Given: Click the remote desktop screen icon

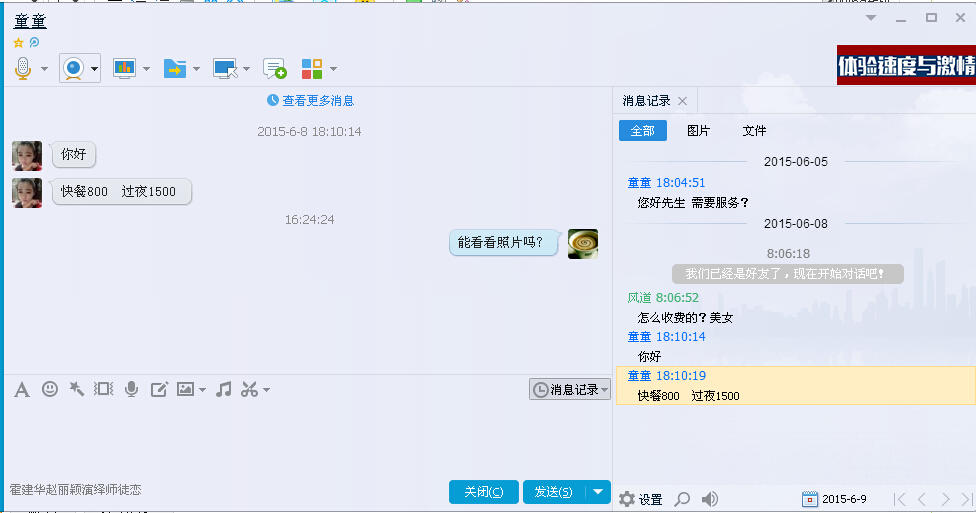Looking at the screenshot, I should pyautogui.click(x=226, y=68).
